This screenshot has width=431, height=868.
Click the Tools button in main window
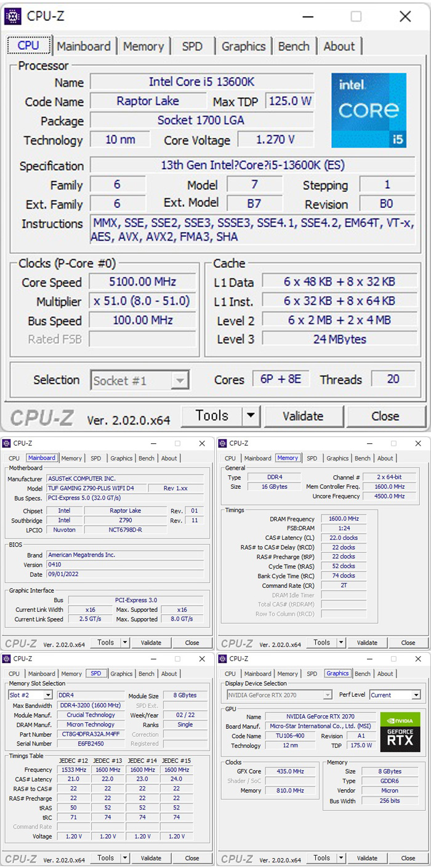point(212,416)
